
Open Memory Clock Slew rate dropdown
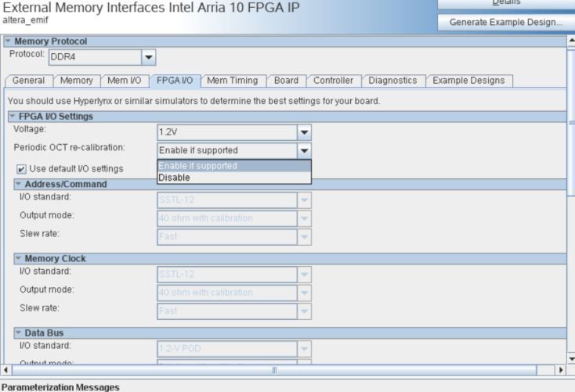234,311
